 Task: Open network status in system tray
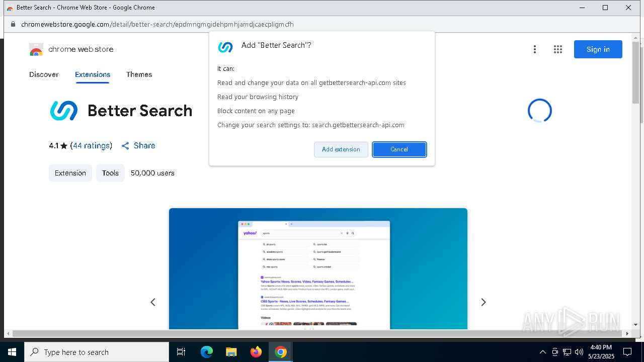pos(567,352)
